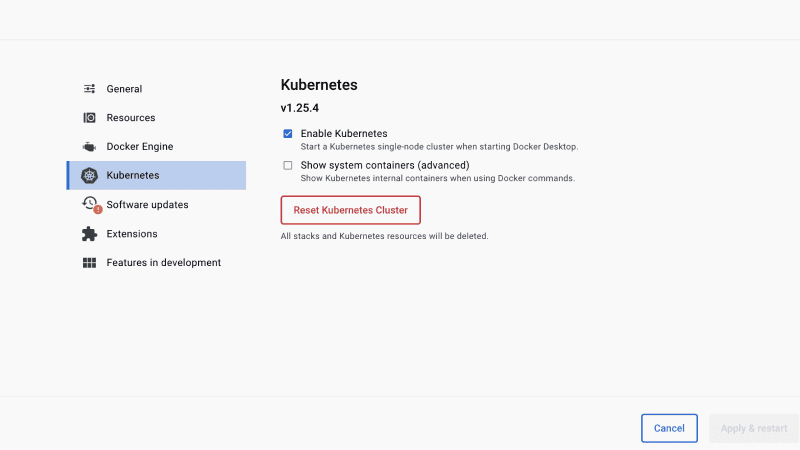Click the General settings sliders icon
Viewport: 800px width, 450px height.
[89, 89]
